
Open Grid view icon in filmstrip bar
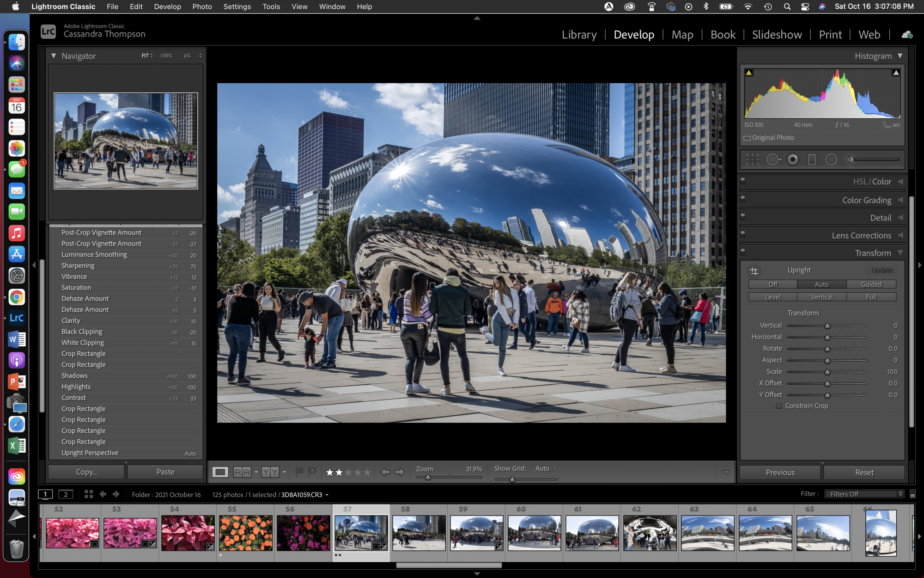pyautogui.click(x=89, y=494)
